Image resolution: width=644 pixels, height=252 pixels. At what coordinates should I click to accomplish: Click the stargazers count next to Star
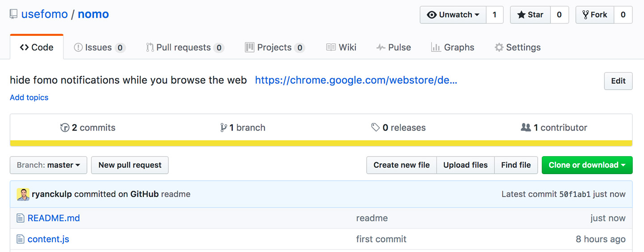click(x=559, y=15)
